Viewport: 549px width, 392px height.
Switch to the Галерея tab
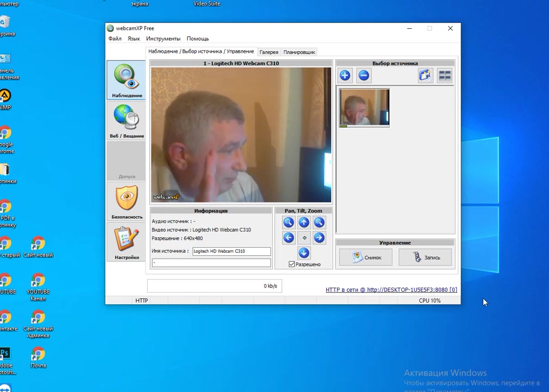(x=269, y=52)
